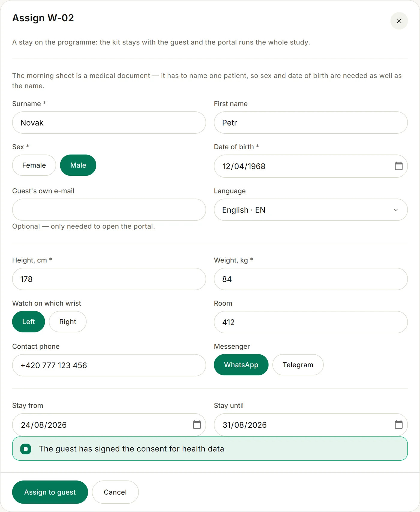
Task: Choose Right wrist for the watch
Action: (x=68, y=322)
